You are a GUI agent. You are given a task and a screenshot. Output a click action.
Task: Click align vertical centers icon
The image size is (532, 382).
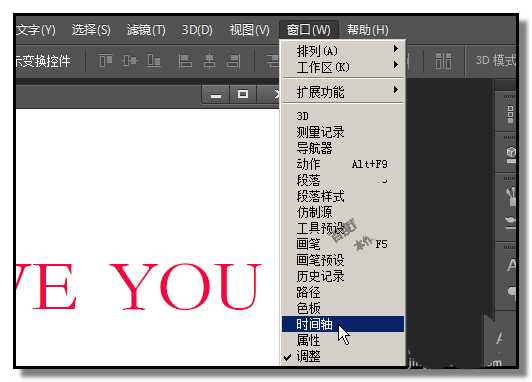point(130,61)
